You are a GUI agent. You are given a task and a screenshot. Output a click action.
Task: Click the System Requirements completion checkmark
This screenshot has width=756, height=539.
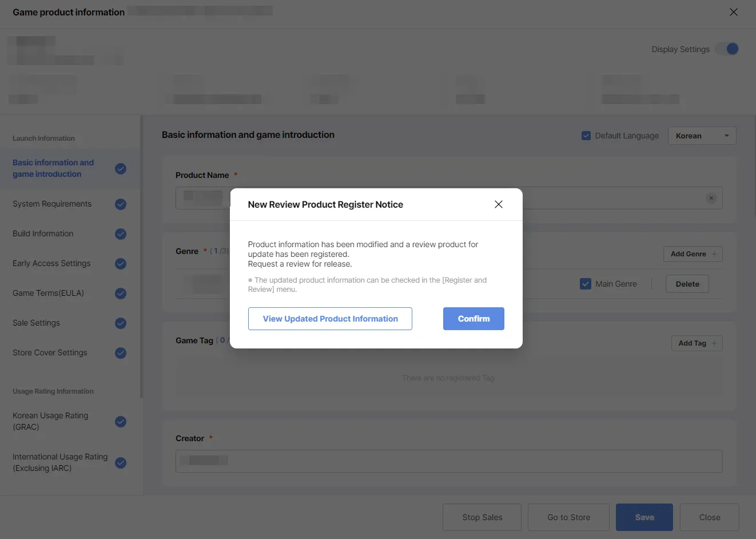tap(121, 204)
